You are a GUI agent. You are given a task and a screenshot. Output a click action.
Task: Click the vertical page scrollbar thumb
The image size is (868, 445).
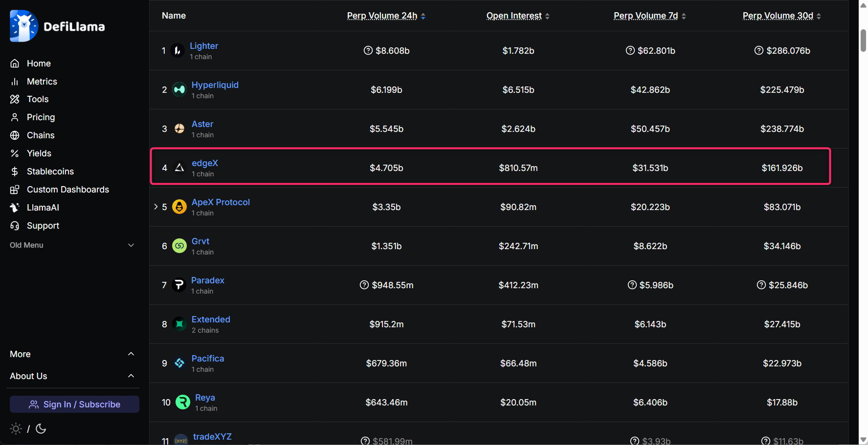point(863,40)
